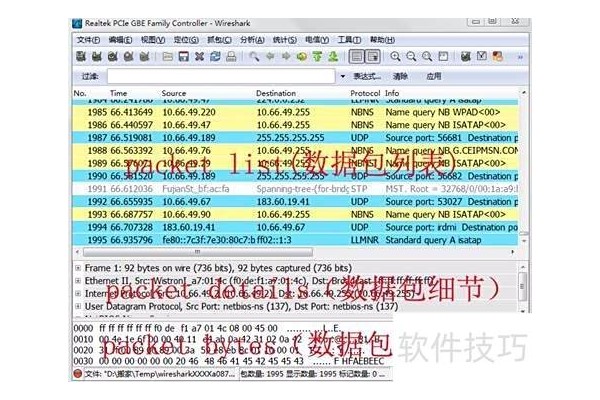The height and width of the screenshot is (400, 600).
Task: Click the list capture interfaces toolbar icon
Action: [81, 57]
